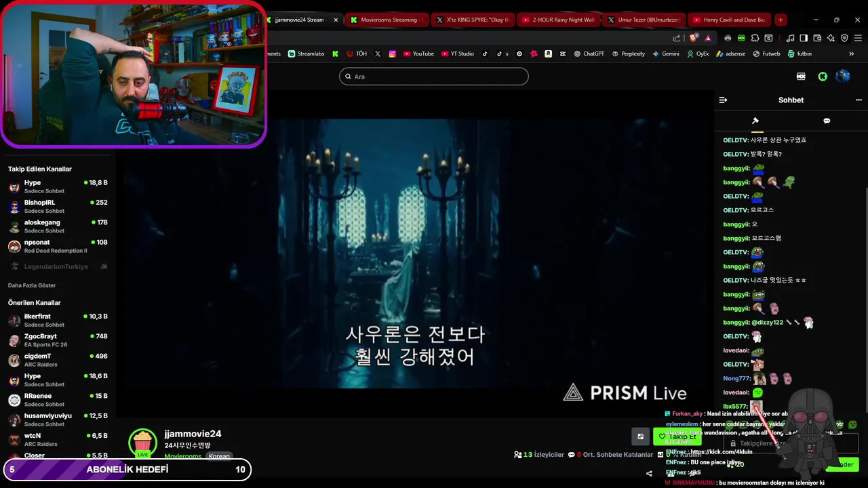This screenshot has height=488, width=868.
Task: Open the ZgocBrayt channel
Action: click(x=58, y=340)
